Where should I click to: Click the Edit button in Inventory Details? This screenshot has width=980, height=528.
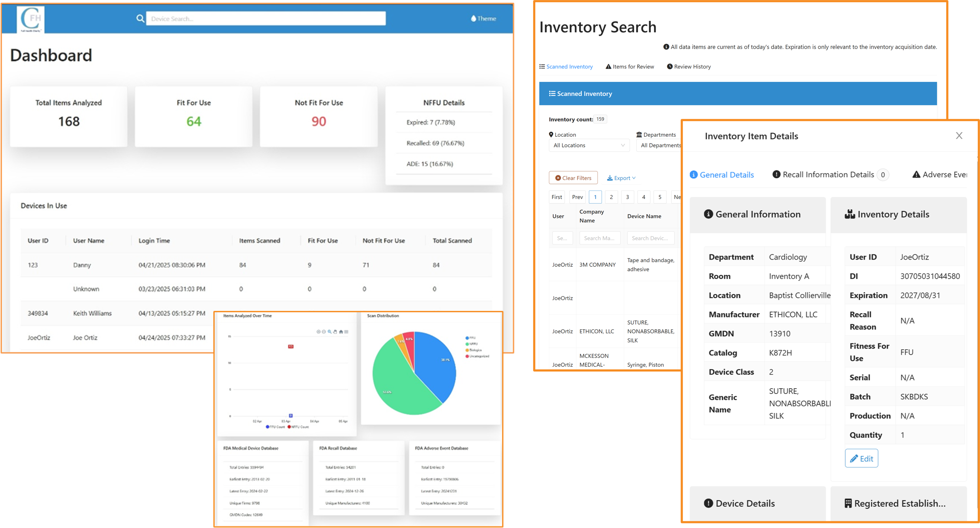click(x=861, y=459)
